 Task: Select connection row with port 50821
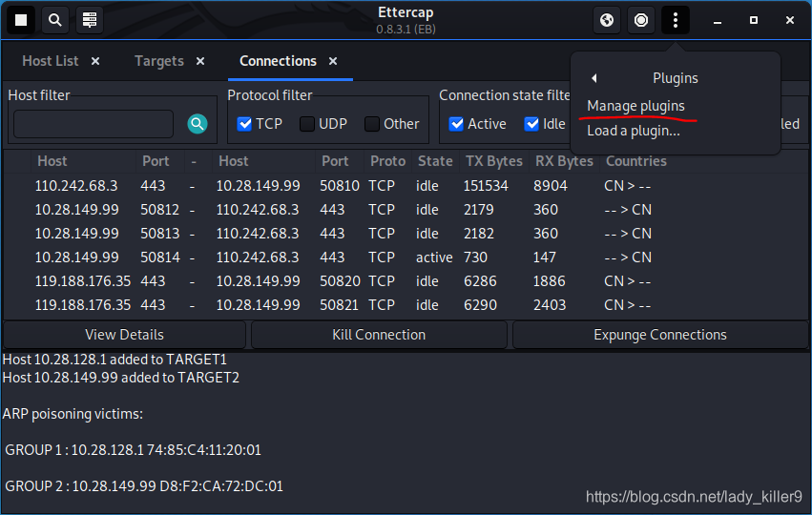click(406, 305)
